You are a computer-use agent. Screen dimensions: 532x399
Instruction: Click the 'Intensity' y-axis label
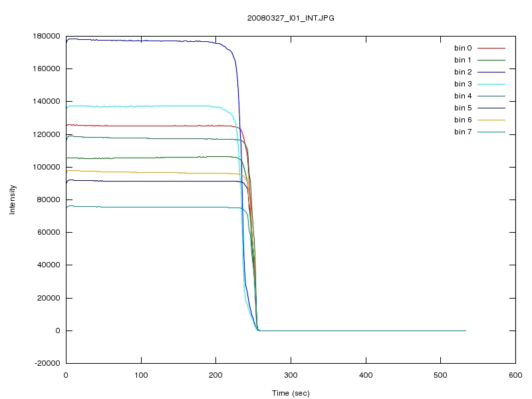pyautogui.click(x=12, y=199)
